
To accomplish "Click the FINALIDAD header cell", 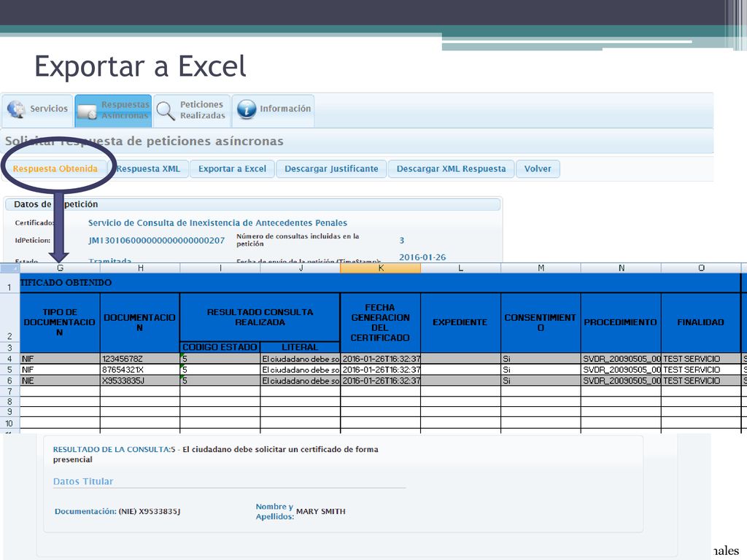I will tap(701, 322).
